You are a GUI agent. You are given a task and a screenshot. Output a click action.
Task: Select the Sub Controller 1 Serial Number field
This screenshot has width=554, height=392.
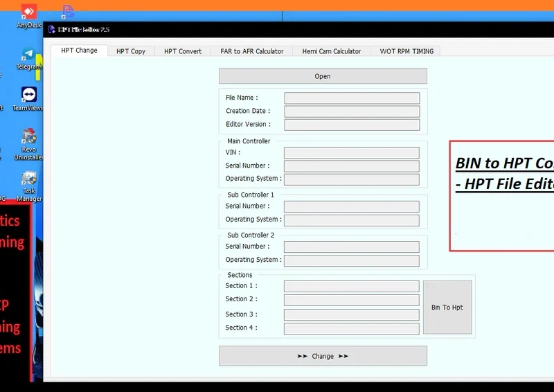click(352, 206)
